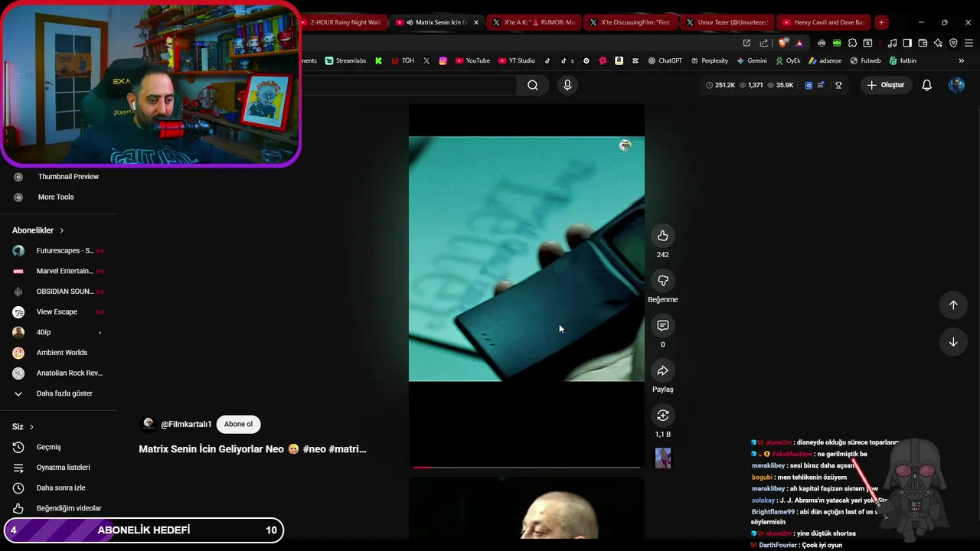Start voice search with microphone icon
The height and width of the screenshot is (551, 980).
click(x=567, y=85)
